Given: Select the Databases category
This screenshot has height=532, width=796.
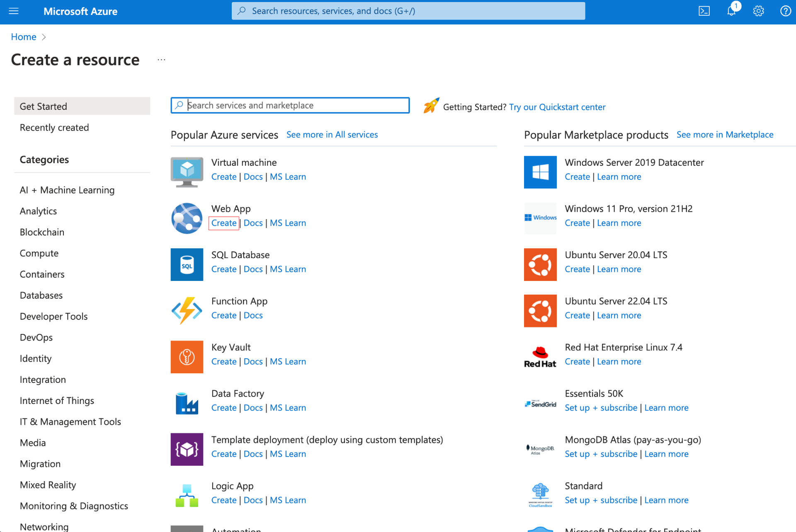Looking at the screenshot, I should pos(41,295).
